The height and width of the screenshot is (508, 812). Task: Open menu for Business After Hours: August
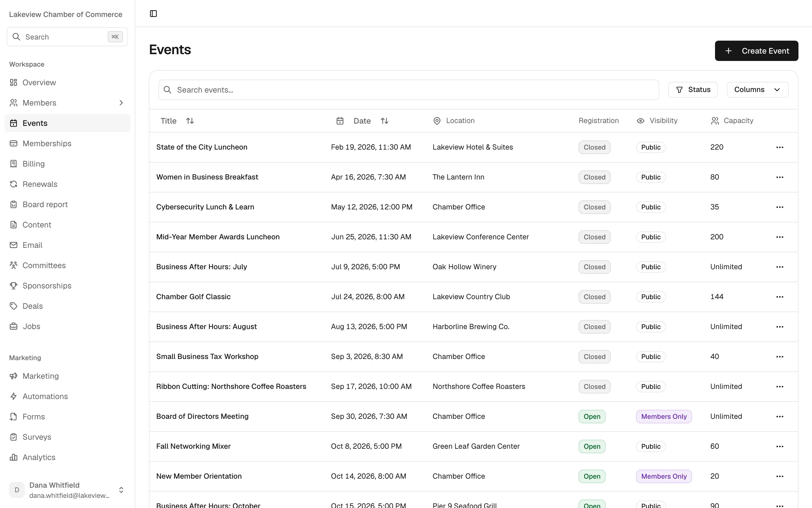point(780,327)
